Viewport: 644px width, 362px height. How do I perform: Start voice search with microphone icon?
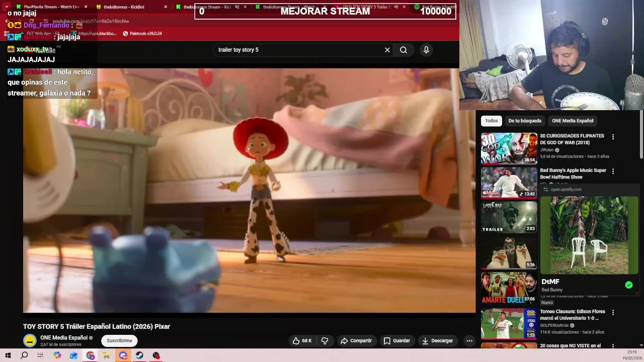(x=426, y=50)
